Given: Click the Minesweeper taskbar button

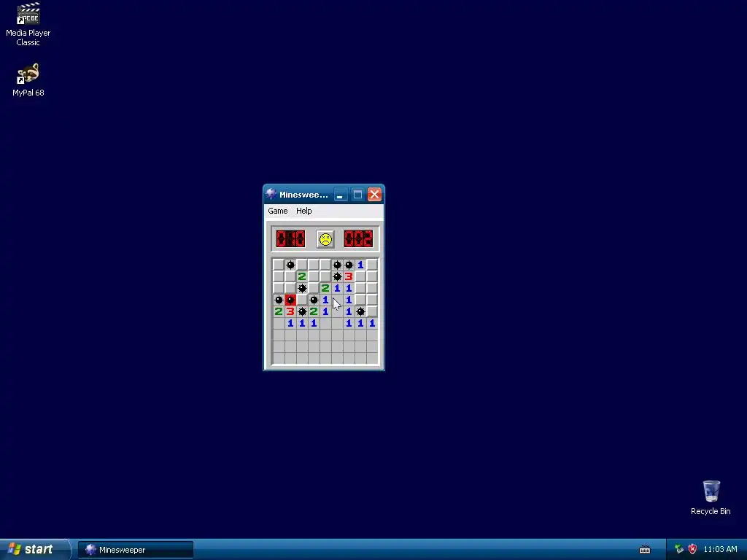Looking at the screenshot, I should 136,550.
